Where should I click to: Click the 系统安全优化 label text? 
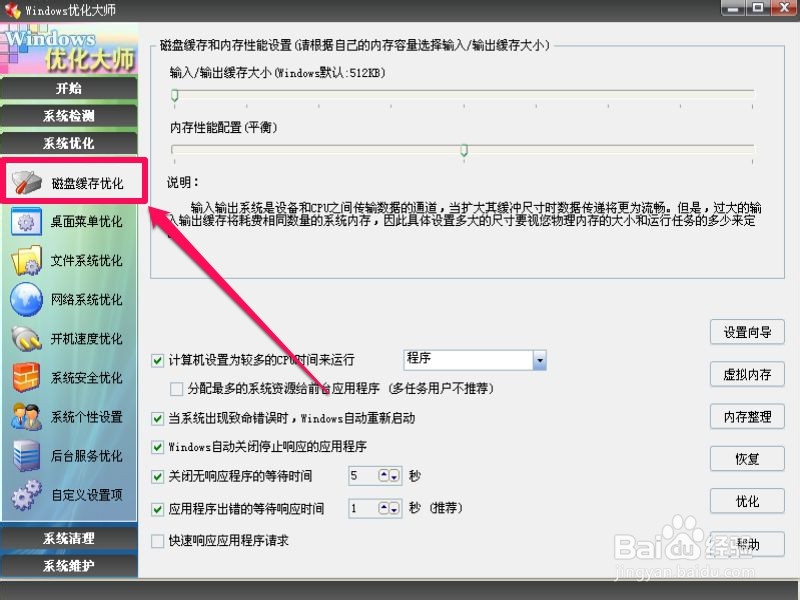click(86, 378)
